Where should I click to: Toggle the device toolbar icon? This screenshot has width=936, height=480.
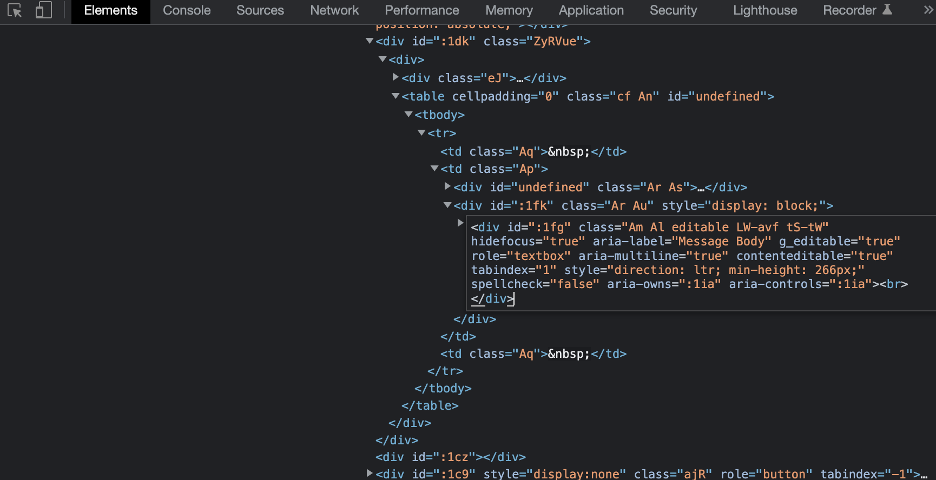pos(44,10)
